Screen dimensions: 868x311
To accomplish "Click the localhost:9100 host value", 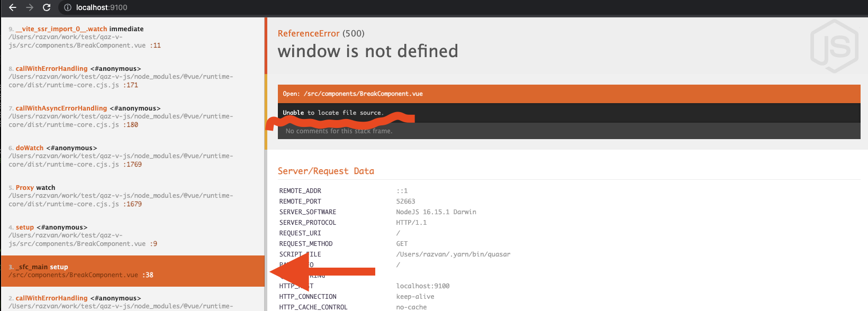I will [x=423, y=286].
